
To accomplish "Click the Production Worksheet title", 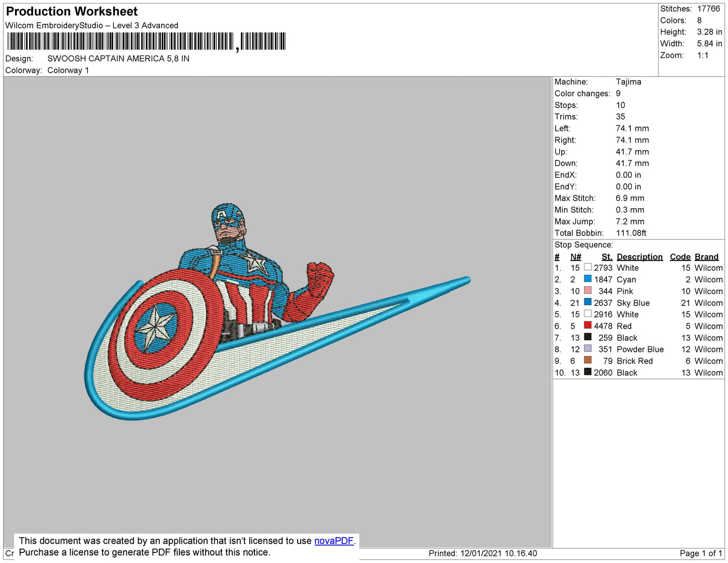I will pyautogui.click(x=72, y=12).
